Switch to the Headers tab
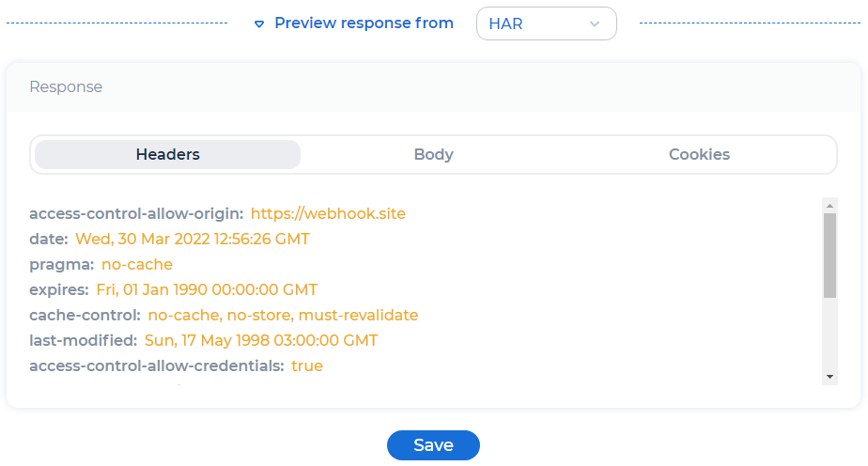The width and height of the screenshot is (868, 466). pyautogui.click(x=168, y=154)
